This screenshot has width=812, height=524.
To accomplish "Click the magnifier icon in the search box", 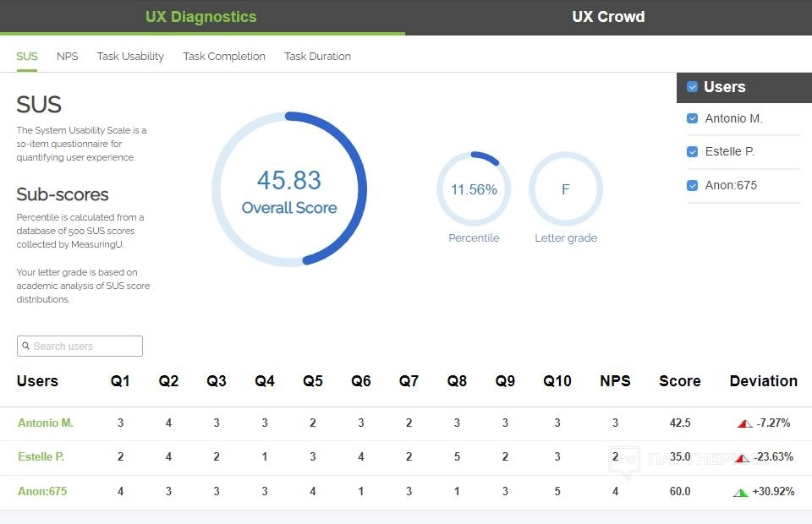I will click(x=26, y=347).
